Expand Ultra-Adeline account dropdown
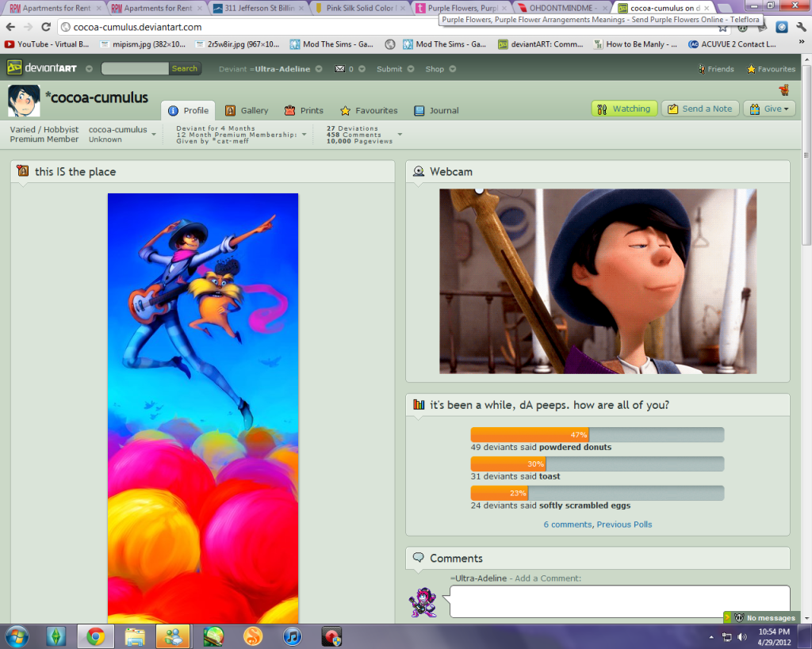 319,69
